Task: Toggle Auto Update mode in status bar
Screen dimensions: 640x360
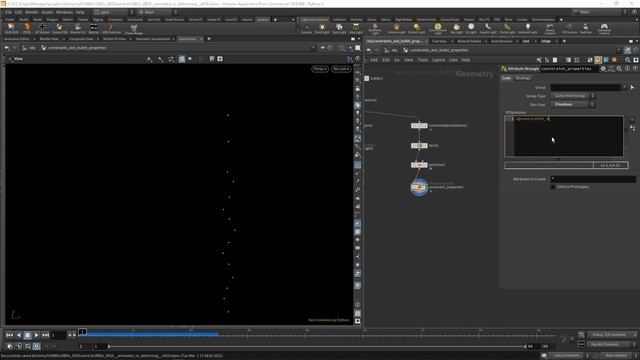Action: pyautogui.click(x=616, y=356)
